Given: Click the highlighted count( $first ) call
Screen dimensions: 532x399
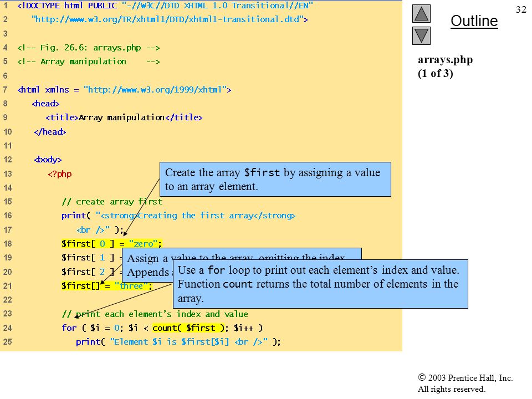Looking at the screenshot, I should point(190,328).
